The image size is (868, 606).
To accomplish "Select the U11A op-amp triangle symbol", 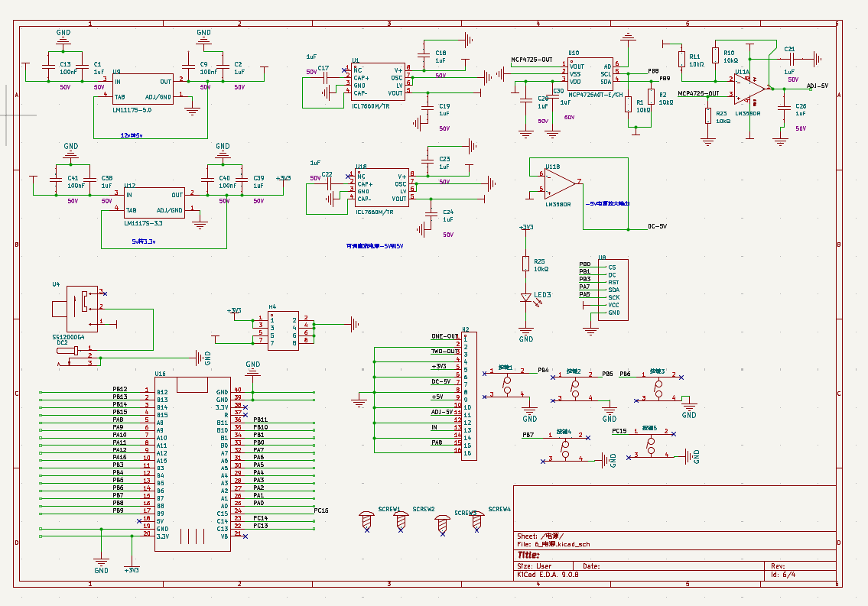I will pyautogui.click(x=750, y=89).
